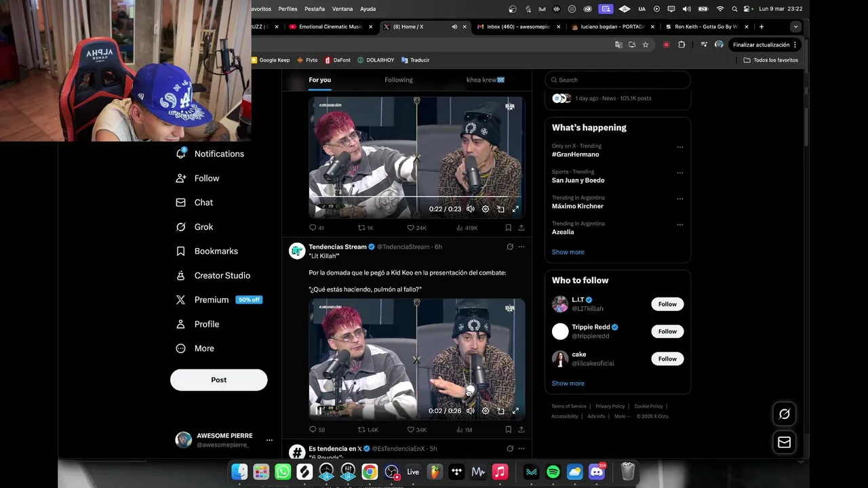868x488 pixels.
Task: Show more under Who to follow
Action: [x=568, y=384]
